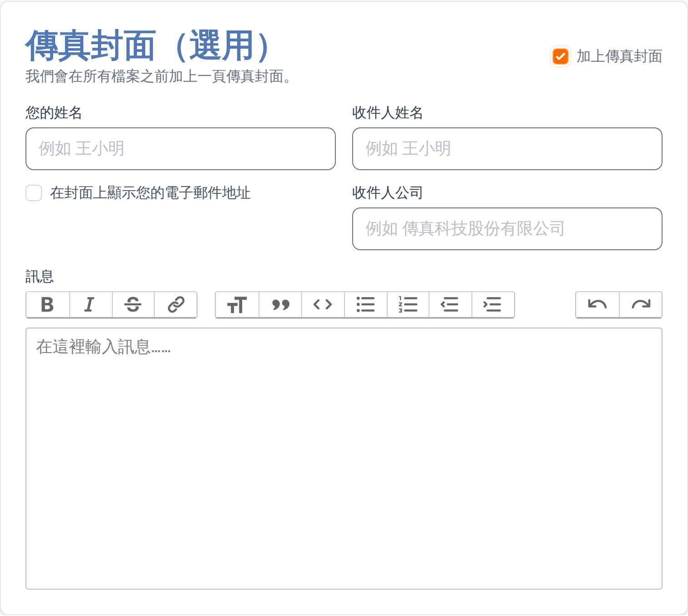688x616 pixels.
Task: Focus the 您的姓名 input field
Action: [x=181, y=149]
